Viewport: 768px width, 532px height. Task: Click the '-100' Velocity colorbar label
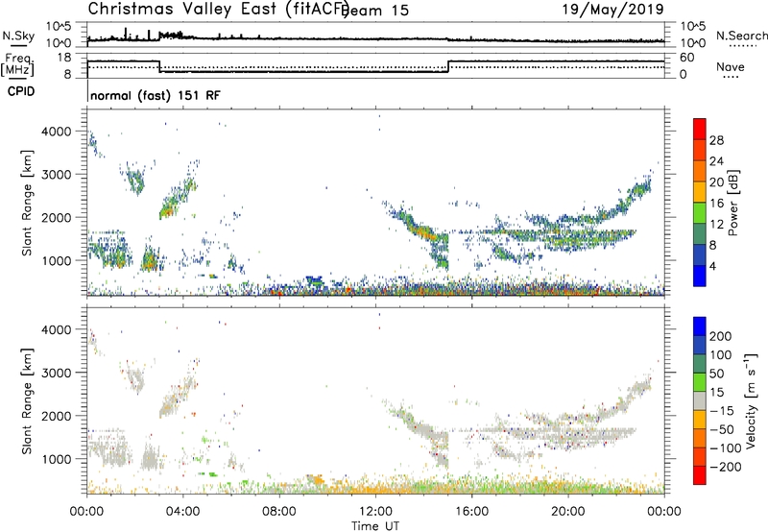726,448
